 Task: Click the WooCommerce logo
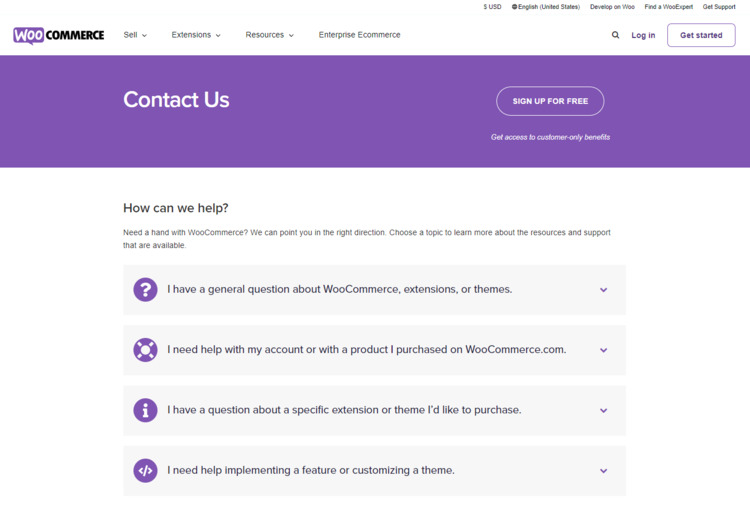(x=58, y=35)
